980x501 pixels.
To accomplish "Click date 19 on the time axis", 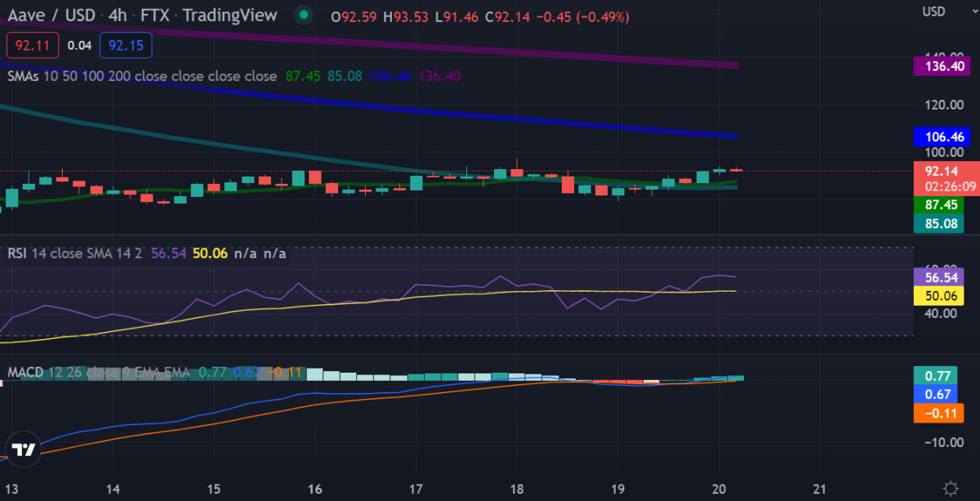I will 618,489.
